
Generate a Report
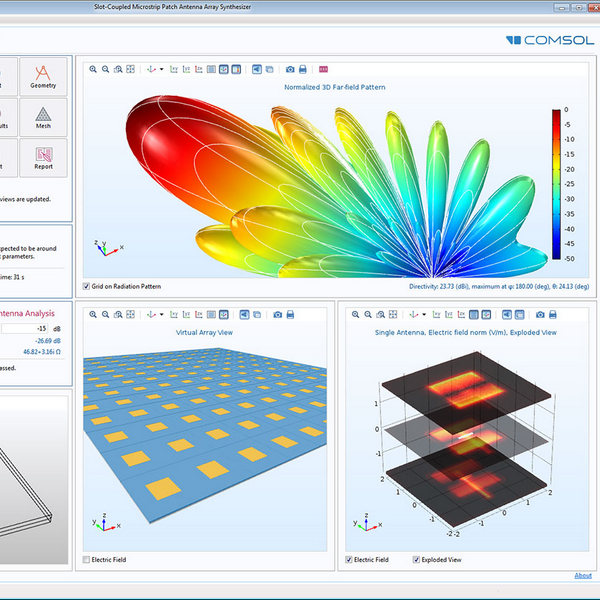(43, 157)
